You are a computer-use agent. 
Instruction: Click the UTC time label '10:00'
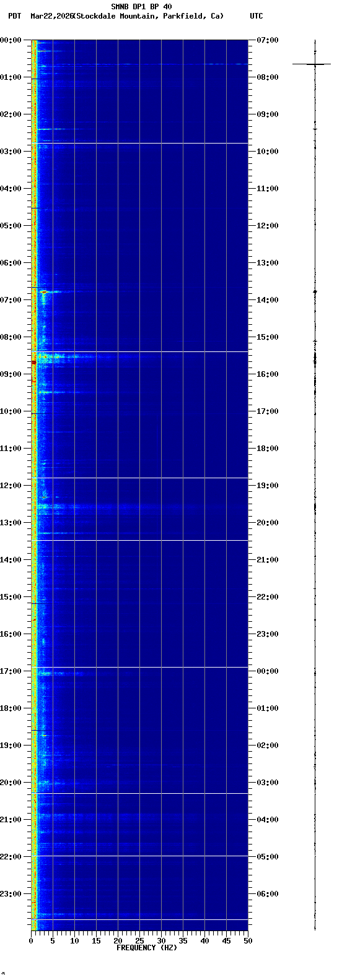tap(268, 152)
